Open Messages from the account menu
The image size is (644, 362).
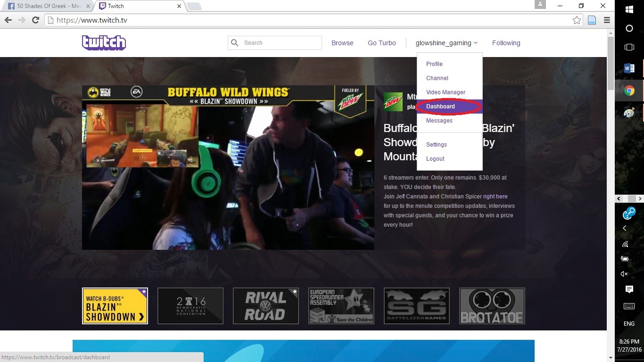click(x=439, y=121)
